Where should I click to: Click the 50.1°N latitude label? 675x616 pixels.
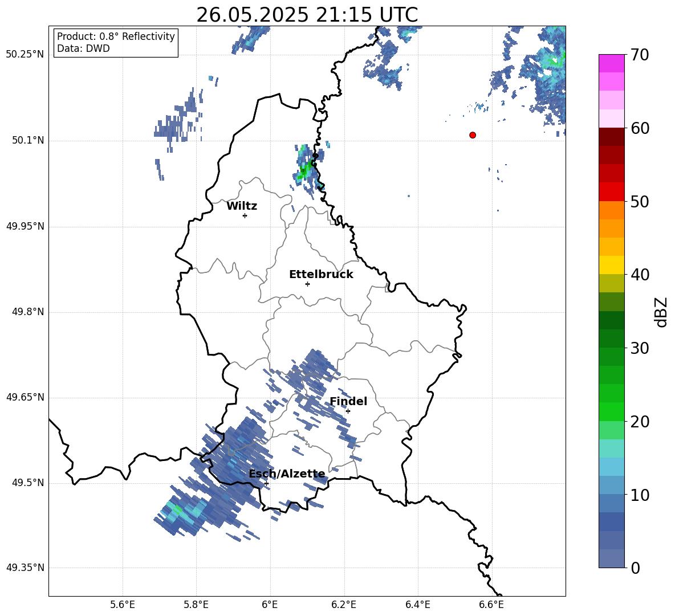pos(28,140)
